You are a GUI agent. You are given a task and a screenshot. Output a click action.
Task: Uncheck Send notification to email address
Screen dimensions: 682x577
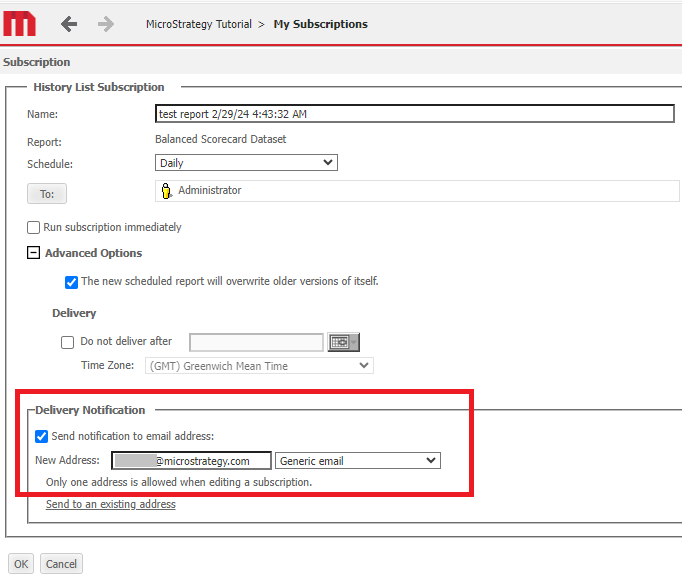(41, 436)
